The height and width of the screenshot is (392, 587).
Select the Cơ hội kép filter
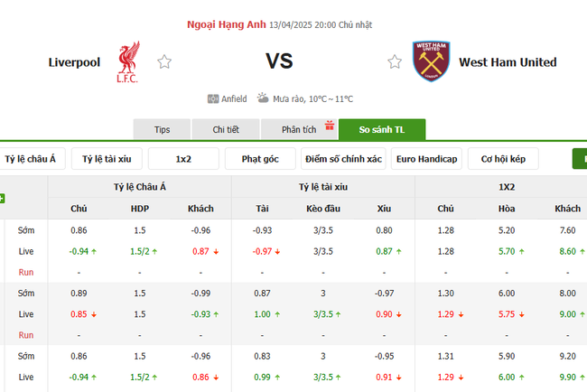pos(503,159)
